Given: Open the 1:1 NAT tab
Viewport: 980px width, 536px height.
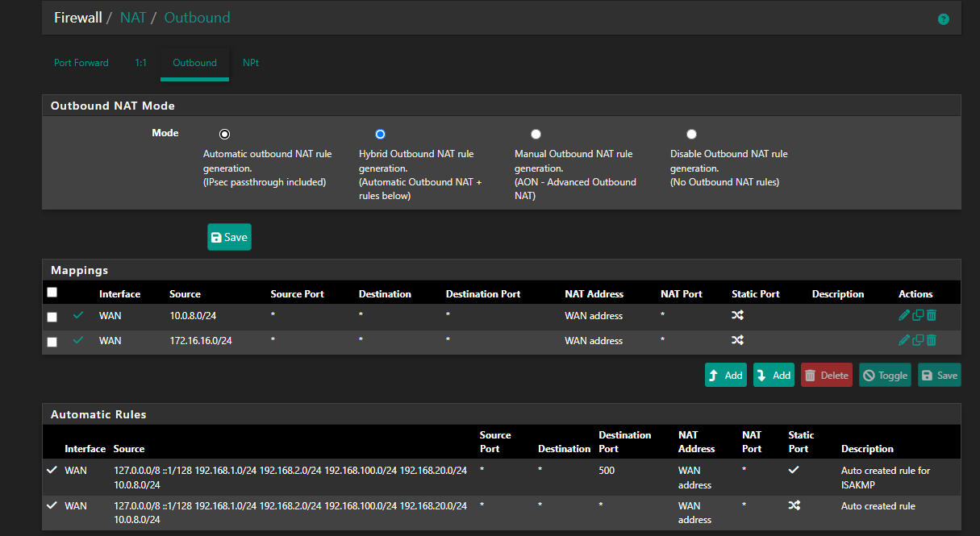Looking at the screenshot, I should tap(140, 63).
